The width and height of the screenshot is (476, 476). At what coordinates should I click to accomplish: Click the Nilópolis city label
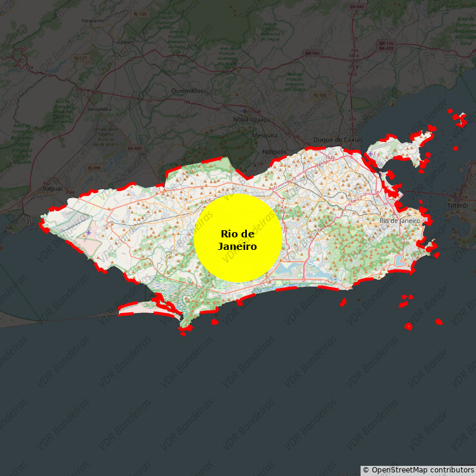[x=274, y=152]
